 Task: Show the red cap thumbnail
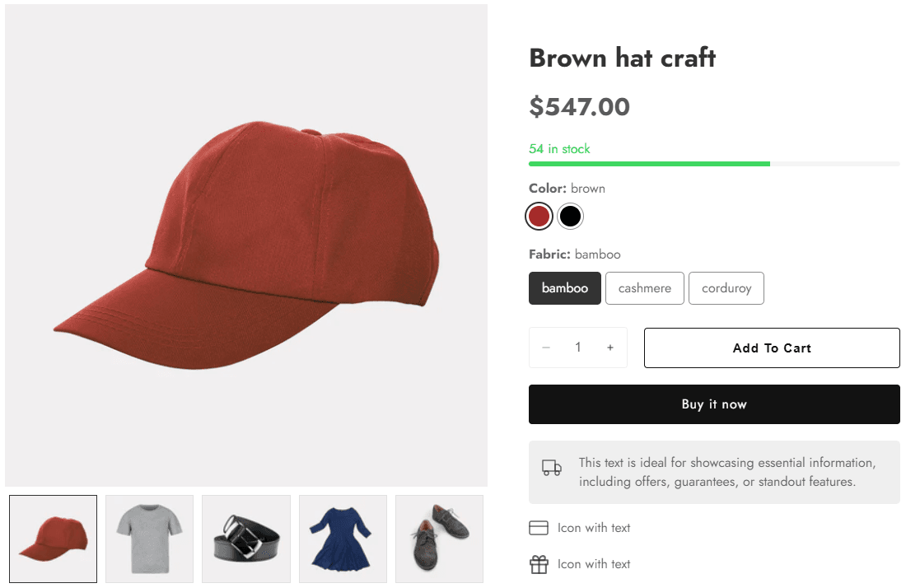54,539
